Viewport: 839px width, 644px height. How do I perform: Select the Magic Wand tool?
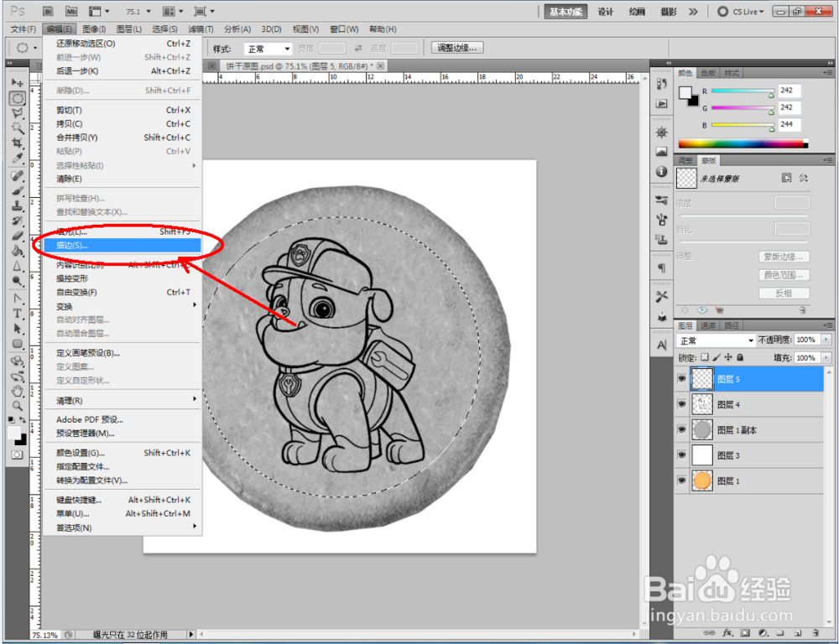pyautogui.click(x=17, y=127)
